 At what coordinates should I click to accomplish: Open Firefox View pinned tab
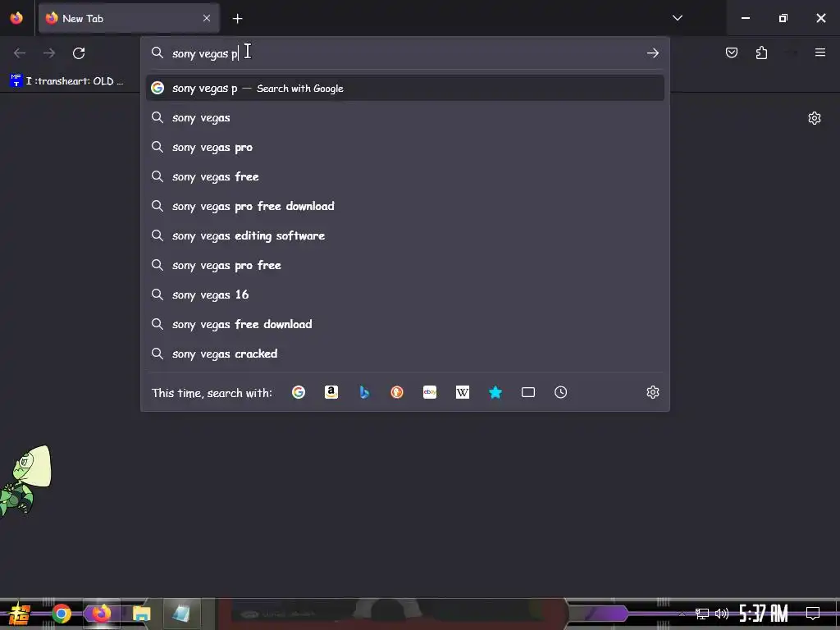coord(16,18)
